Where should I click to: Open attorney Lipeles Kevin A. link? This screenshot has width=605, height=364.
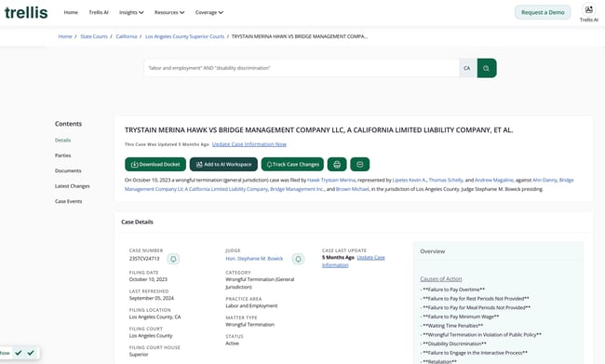(409, 180)
